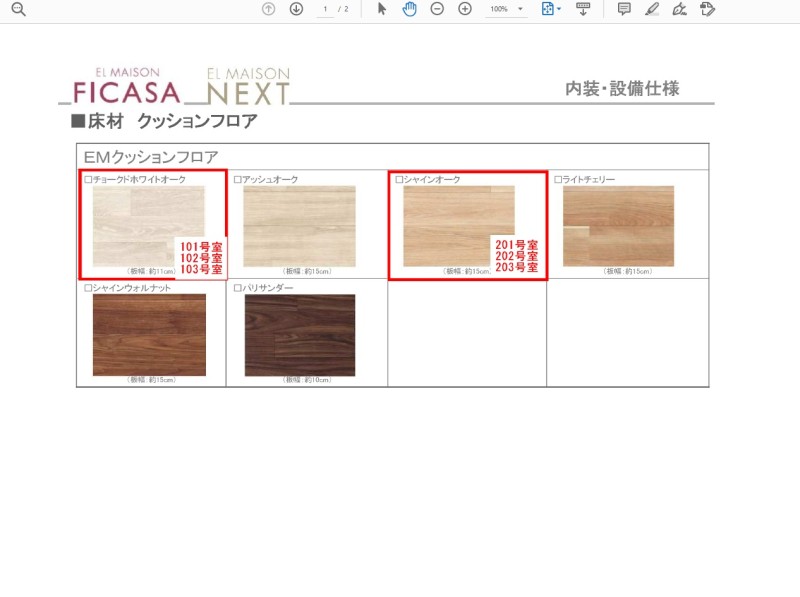Click the FICASA logo

(127, 87)
